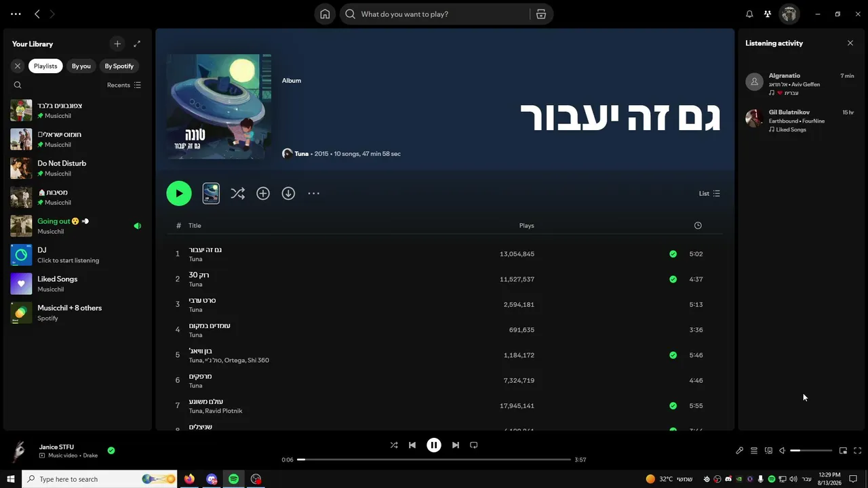Image resolution: width=868 pixels, height=488 pixels.
Task: Open Ravid Plotnik artist link on track 7
Action: pos(223,411)
